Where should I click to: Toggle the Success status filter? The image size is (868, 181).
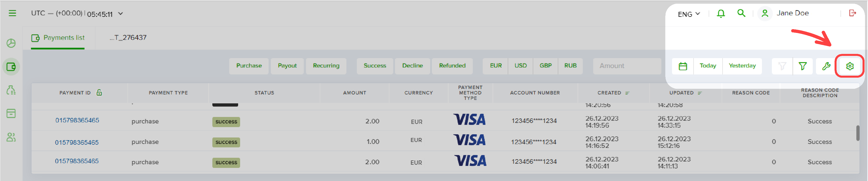375,66
